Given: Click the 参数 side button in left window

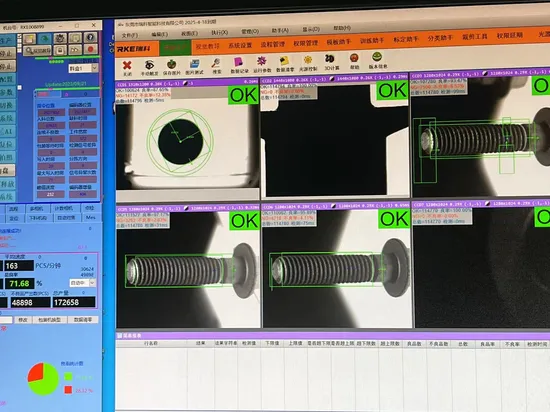Looking at the screenshot, I should 7,92.
